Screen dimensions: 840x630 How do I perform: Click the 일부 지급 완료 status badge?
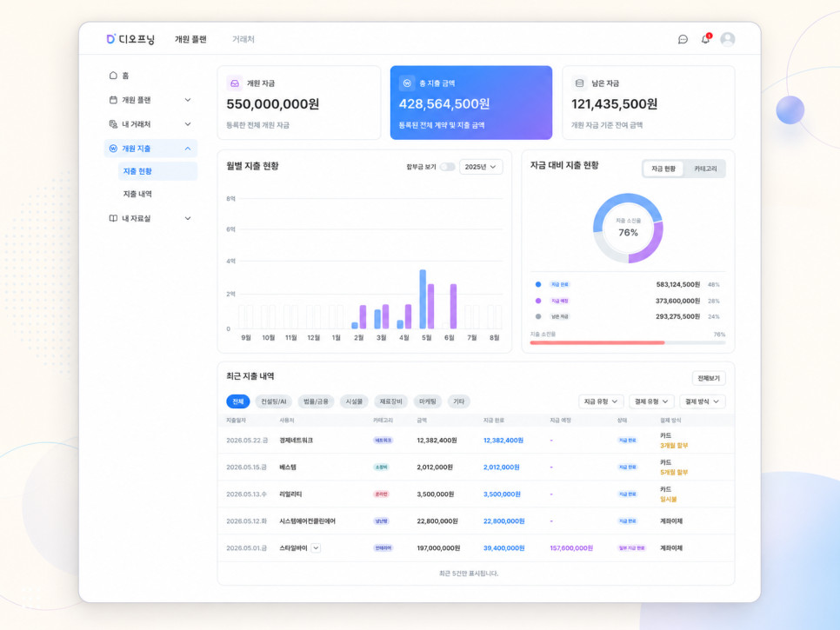(632, 547)
